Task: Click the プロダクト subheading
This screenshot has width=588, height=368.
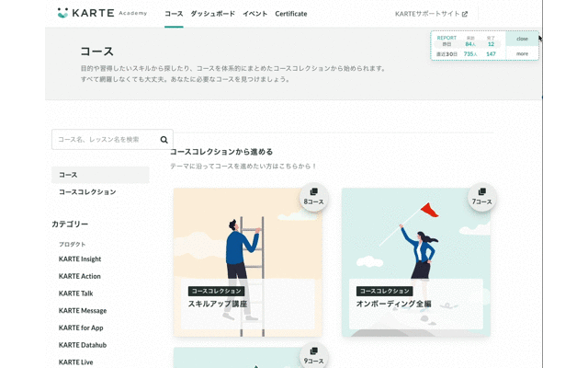Action: 72,244
